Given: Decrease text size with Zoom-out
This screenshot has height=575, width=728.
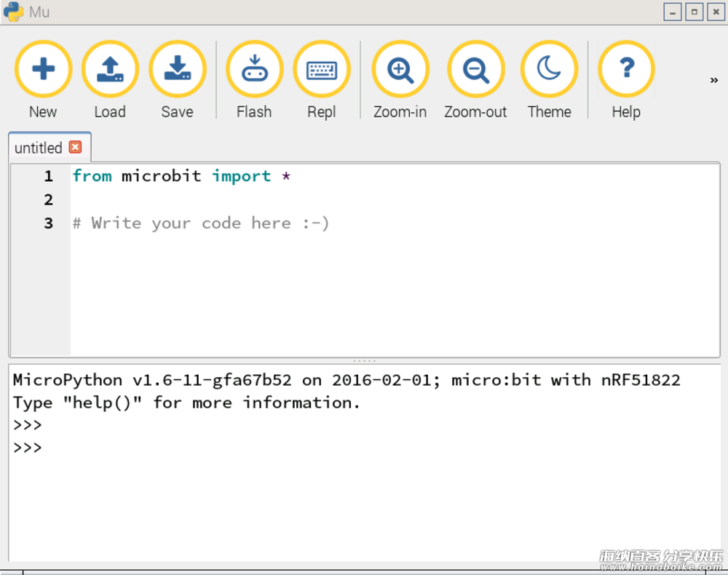Looking at the screenshot, I should [475, 80].
